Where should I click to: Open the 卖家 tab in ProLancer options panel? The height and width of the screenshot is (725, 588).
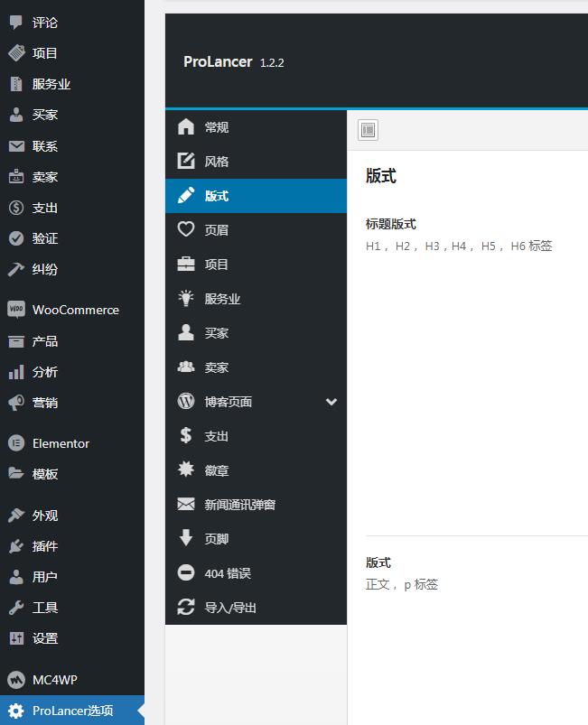point(256,367)
